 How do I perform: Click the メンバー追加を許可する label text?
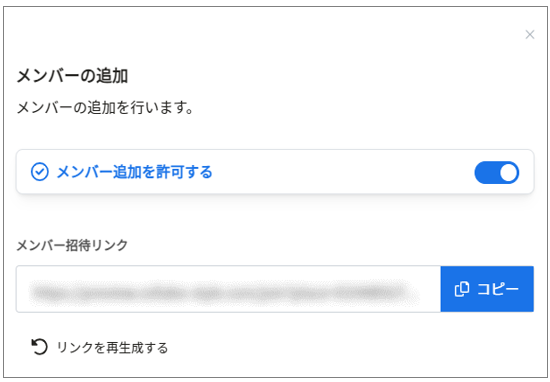tap(134, 172)
